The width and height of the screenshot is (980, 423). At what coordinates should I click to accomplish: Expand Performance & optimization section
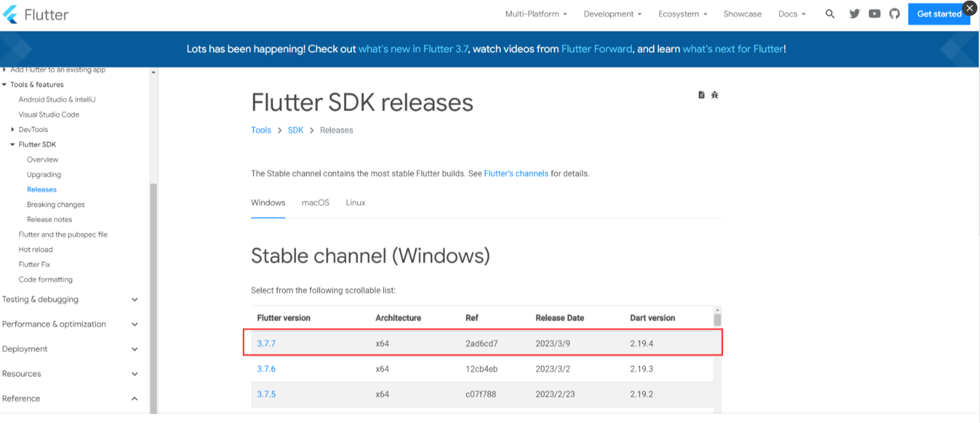point(70,324)
